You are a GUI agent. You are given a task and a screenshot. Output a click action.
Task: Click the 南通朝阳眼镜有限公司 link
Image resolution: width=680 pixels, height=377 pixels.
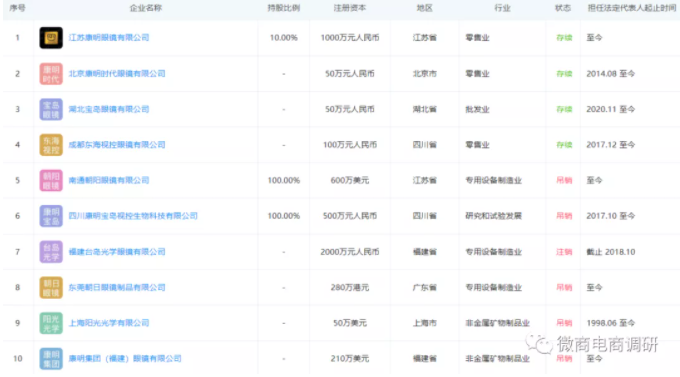pos(109,180)
